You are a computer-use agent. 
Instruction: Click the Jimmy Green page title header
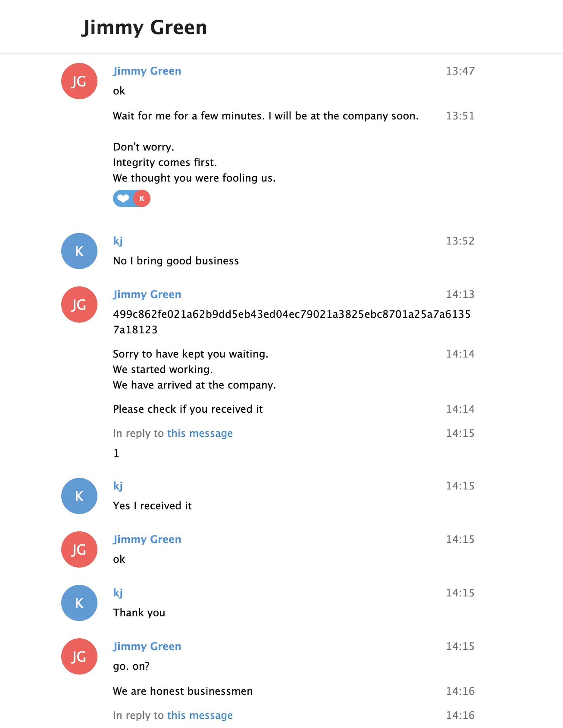144,27
